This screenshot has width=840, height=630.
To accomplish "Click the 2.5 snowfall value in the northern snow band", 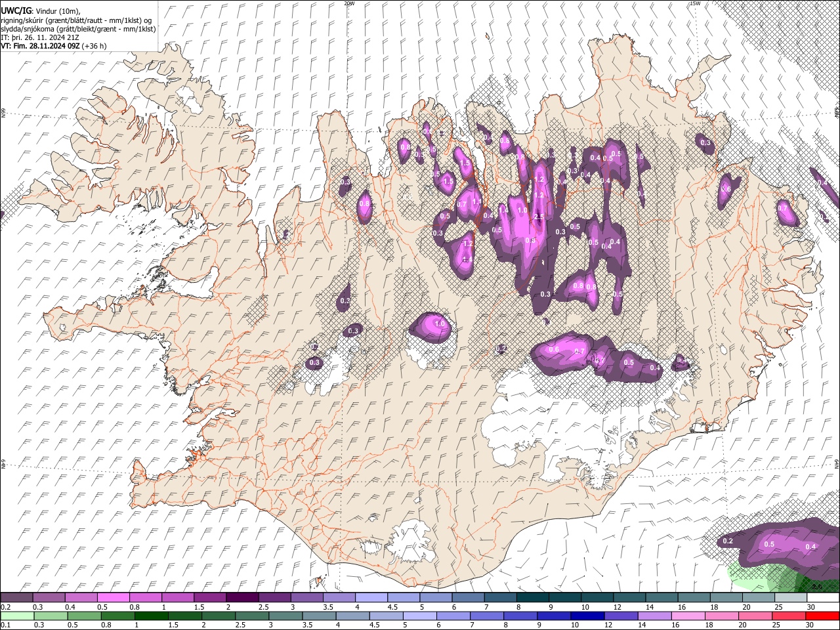I will pyautogui.click(x=539, y=217).
